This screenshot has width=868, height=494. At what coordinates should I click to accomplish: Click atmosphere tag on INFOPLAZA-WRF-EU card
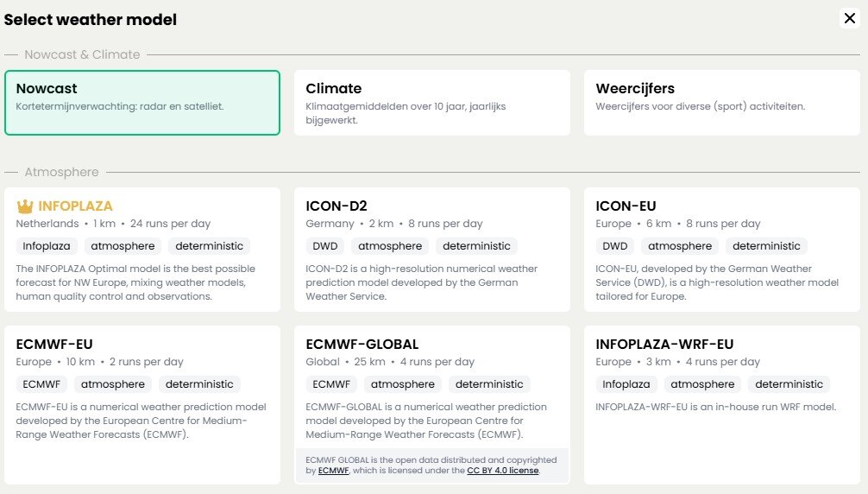(702, 383)
